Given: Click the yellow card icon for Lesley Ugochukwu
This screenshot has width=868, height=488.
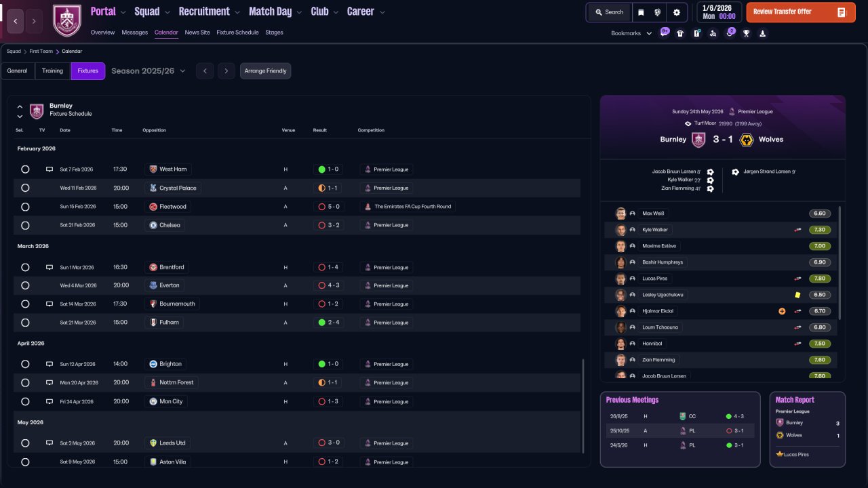Looking at the screenshot, I should 798,295.
